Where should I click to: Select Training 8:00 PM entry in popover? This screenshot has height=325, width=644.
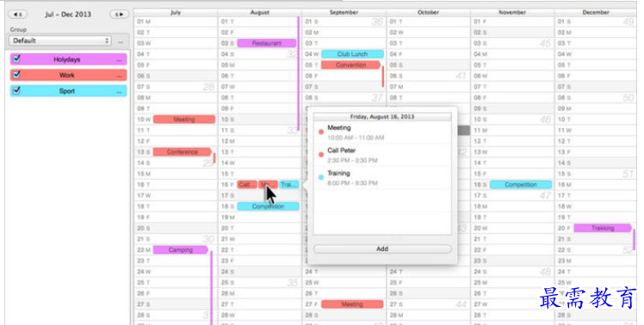[382, 178]
